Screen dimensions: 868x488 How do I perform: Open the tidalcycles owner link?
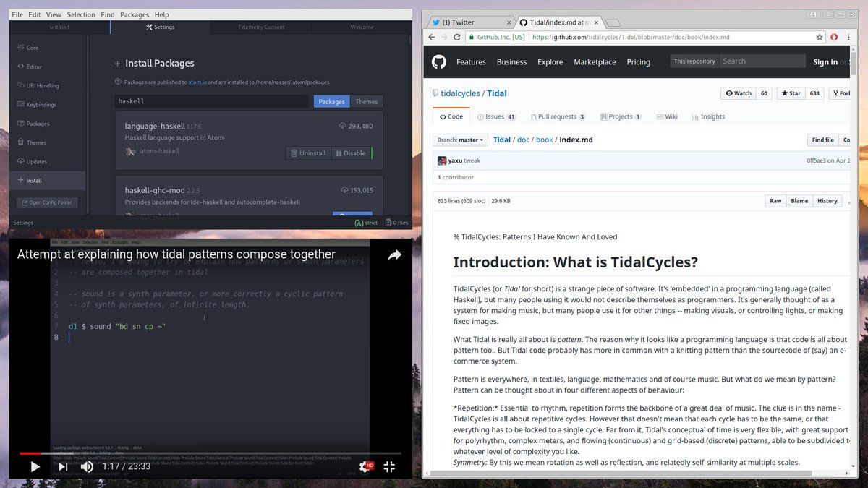coord(460,93)
